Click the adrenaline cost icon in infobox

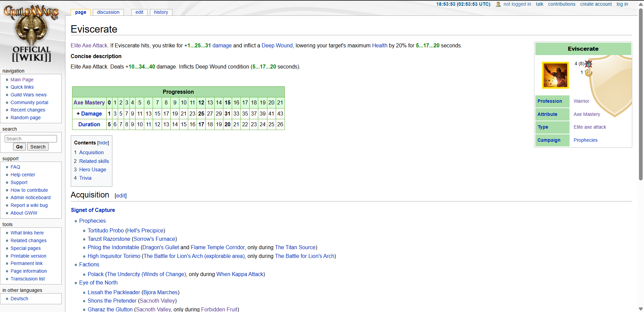589,63
